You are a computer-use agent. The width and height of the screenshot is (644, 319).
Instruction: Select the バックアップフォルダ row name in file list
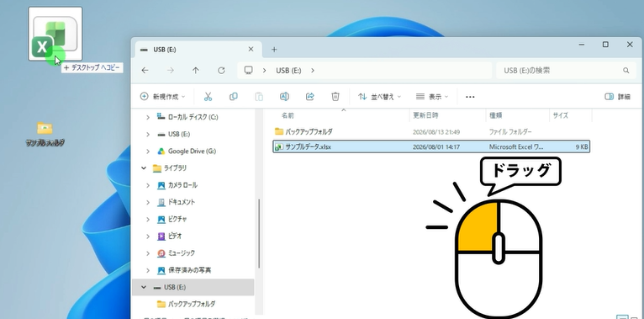click(x=309, y=131)
